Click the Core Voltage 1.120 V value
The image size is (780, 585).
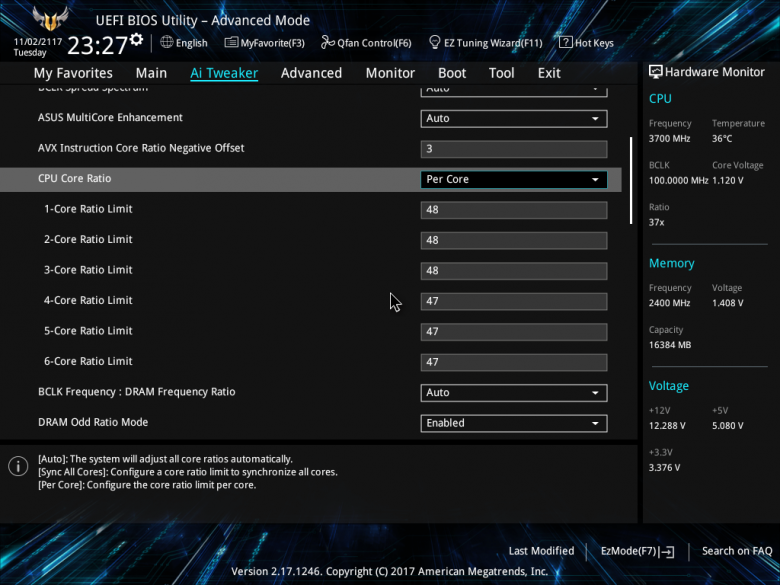[727, 181]
